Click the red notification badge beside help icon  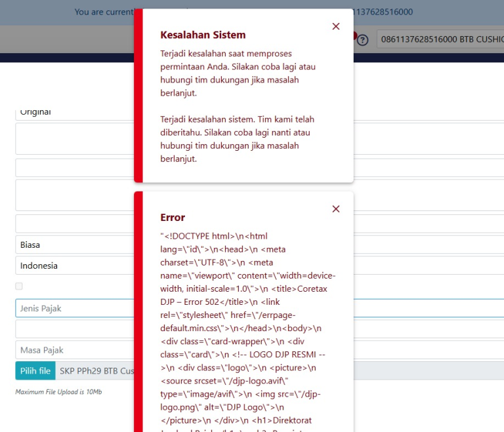point(355,35)
